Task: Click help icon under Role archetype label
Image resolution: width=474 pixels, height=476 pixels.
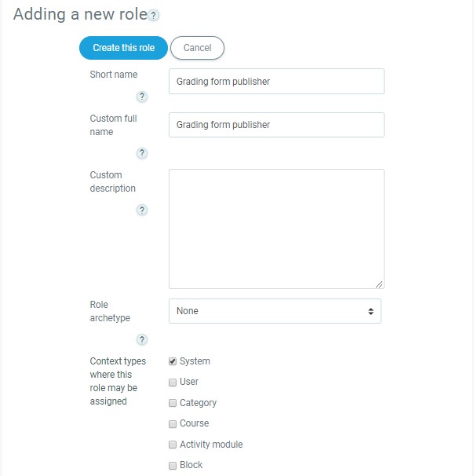Action: (x=142, y=339)
